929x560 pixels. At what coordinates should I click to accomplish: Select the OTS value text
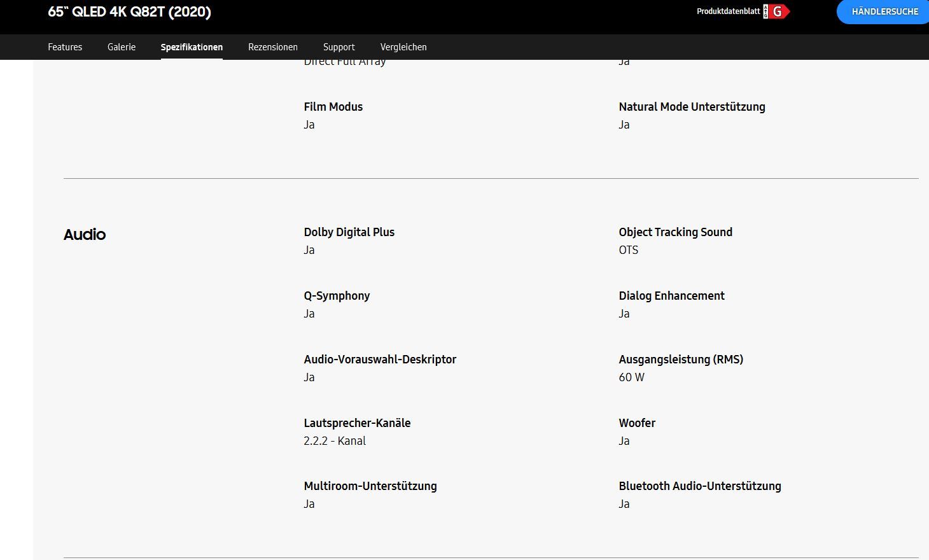pos(629,250)
